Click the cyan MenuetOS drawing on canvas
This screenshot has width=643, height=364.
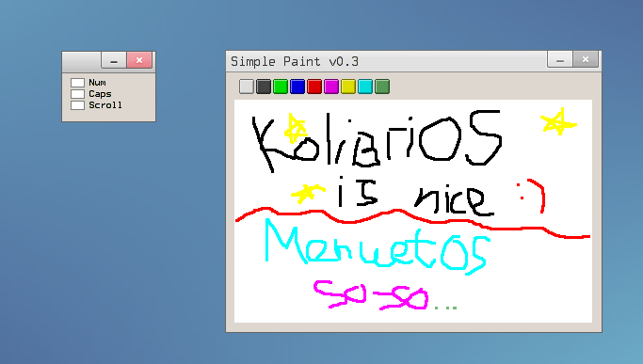pyautogui.click(x=377, y=246)
